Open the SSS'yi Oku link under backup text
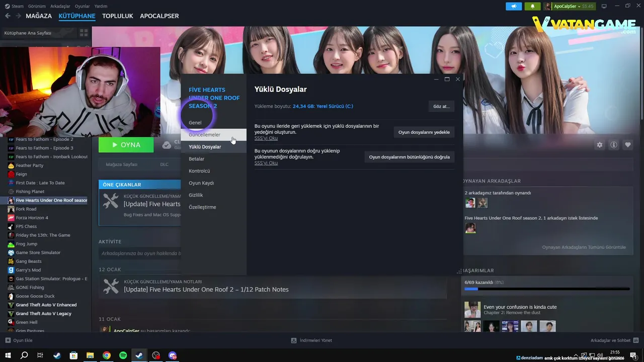This screenshot has width=644, height=362. 266,138
